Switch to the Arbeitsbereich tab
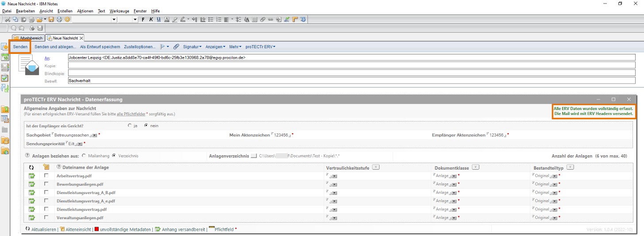 [x=28, y=38]
